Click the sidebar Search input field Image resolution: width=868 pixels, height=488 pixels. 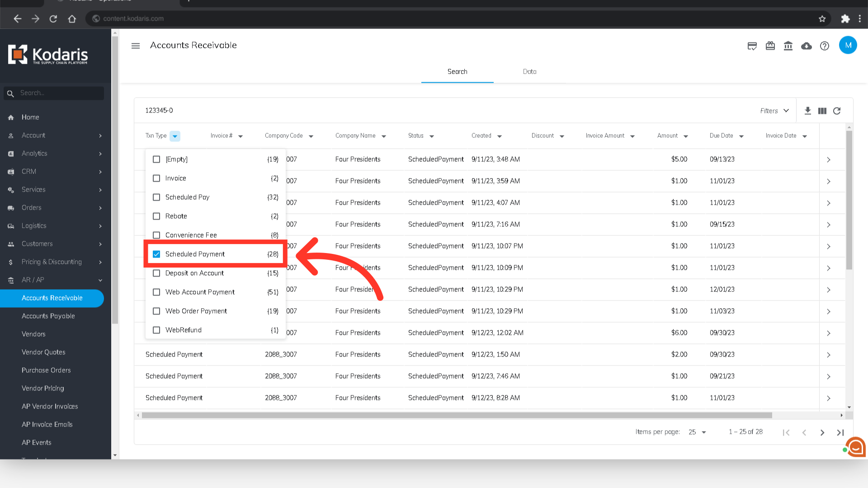point(59,93)
